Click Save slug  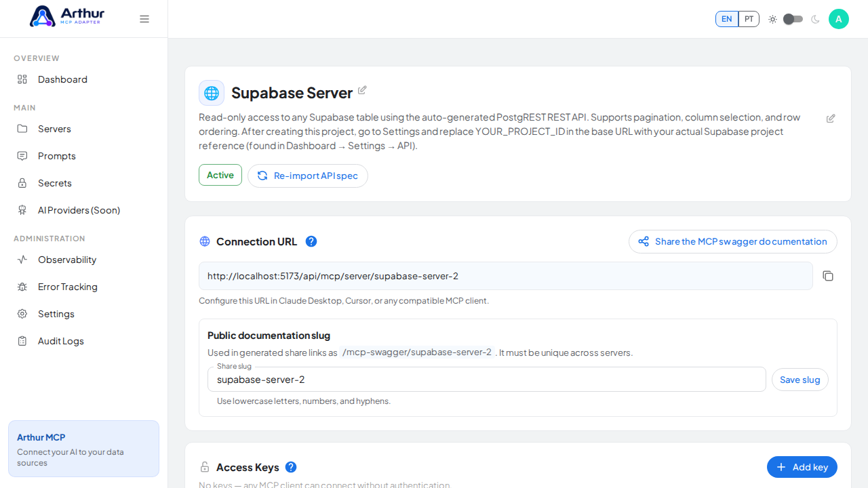coord(800,380)
